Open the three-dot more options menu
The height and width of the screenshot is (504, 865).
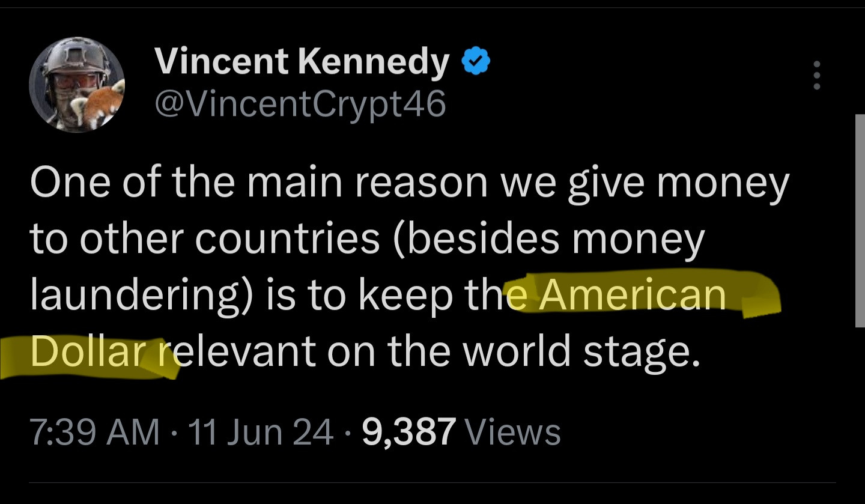817,75
